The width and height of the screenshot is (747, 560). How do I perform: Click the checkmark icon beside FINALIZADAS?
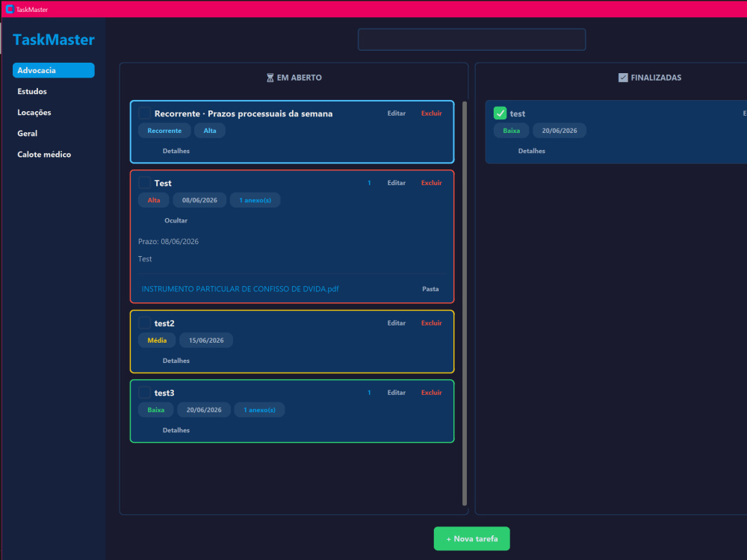623,78
